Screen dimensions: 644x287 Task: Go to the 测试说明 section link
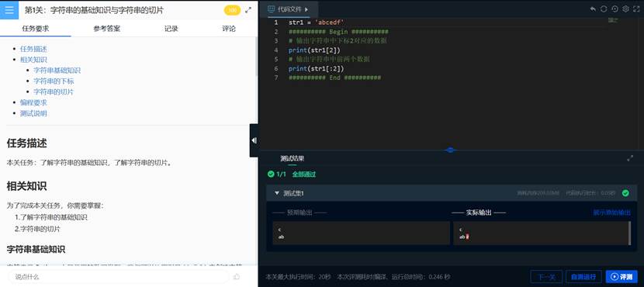33,113
